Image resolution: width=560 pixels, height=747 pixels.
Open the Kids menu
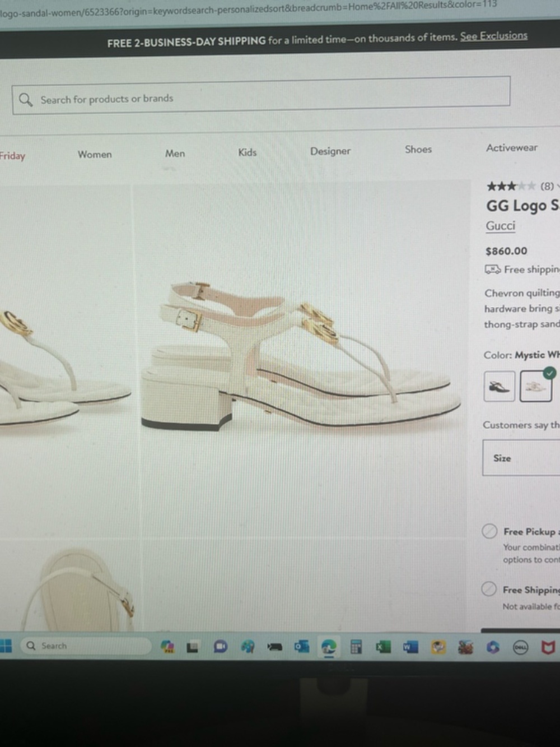pos(247,152)
